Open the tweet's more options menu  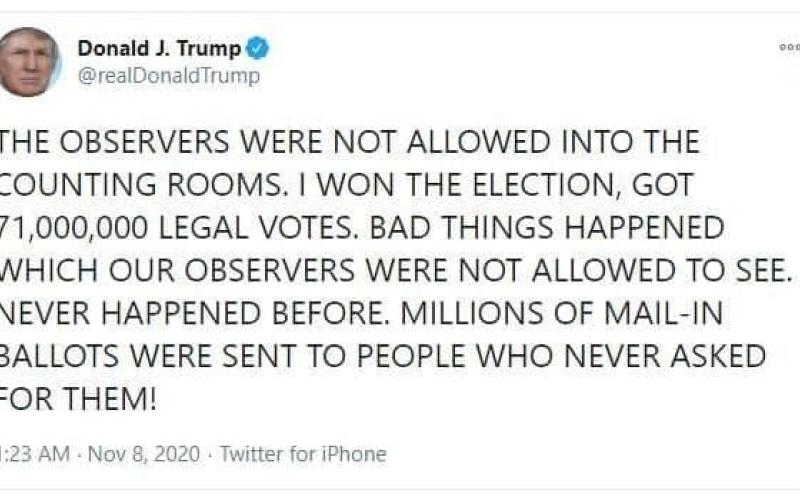click(789, 48)
